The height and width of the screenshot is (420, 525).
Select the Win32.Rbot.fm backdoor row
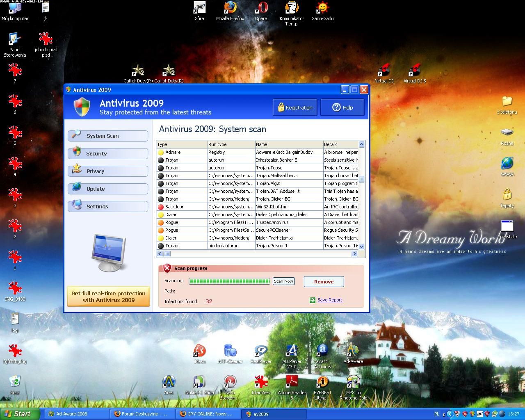click(x=257, y=207)
